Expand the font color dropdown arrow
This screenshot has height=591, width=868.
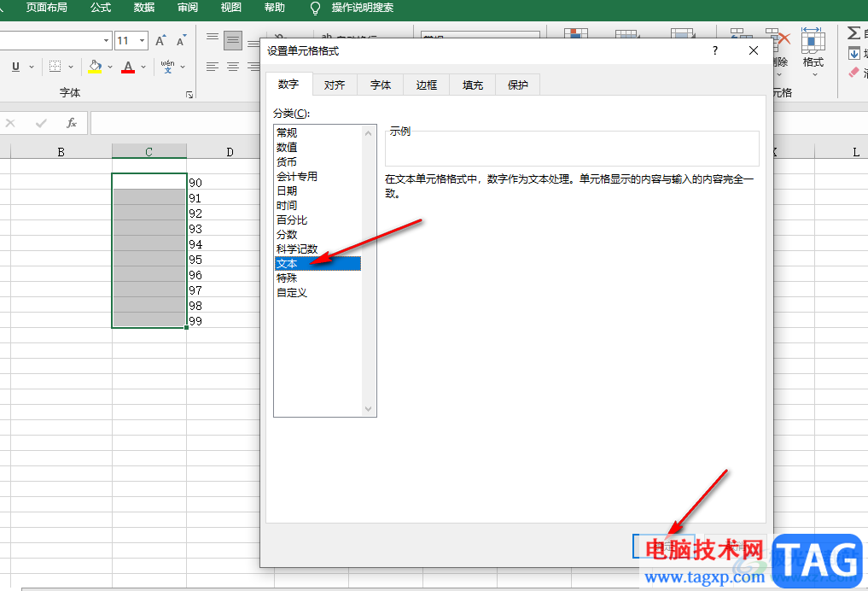click(x=143, y=67)
